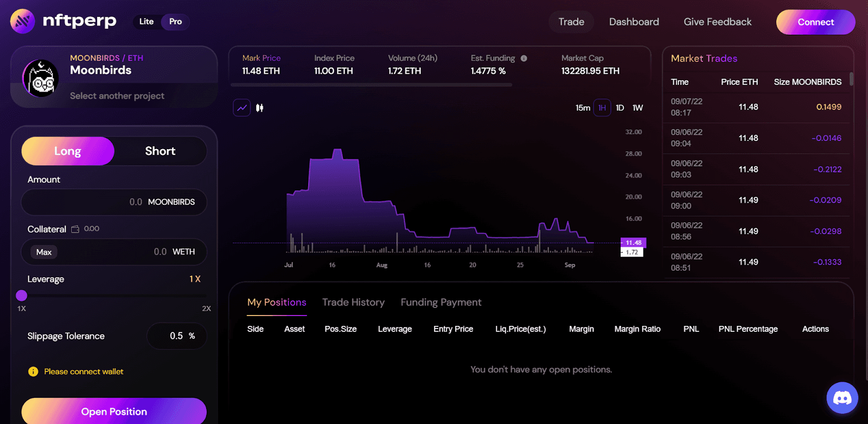Focus the Amount MOONBIRDS input field
This screenshot has width=868, height=424.
pyautogui.click(x=114, y=202)
